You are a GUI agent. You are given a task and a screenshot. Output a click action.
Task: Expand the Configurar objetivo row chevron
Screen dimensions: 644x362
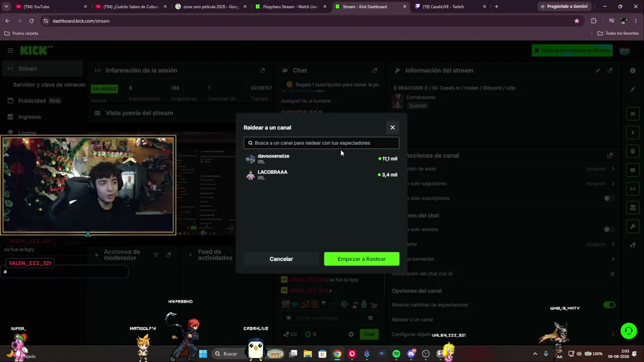click(x=613, y=334)
